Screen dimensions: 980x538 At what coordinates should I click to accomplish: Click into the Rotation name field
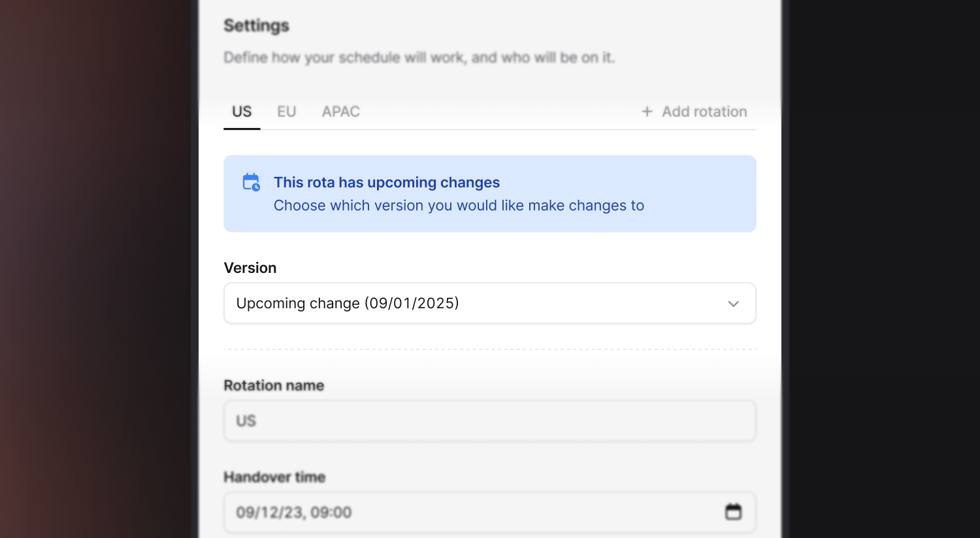[x=490, y=421]
